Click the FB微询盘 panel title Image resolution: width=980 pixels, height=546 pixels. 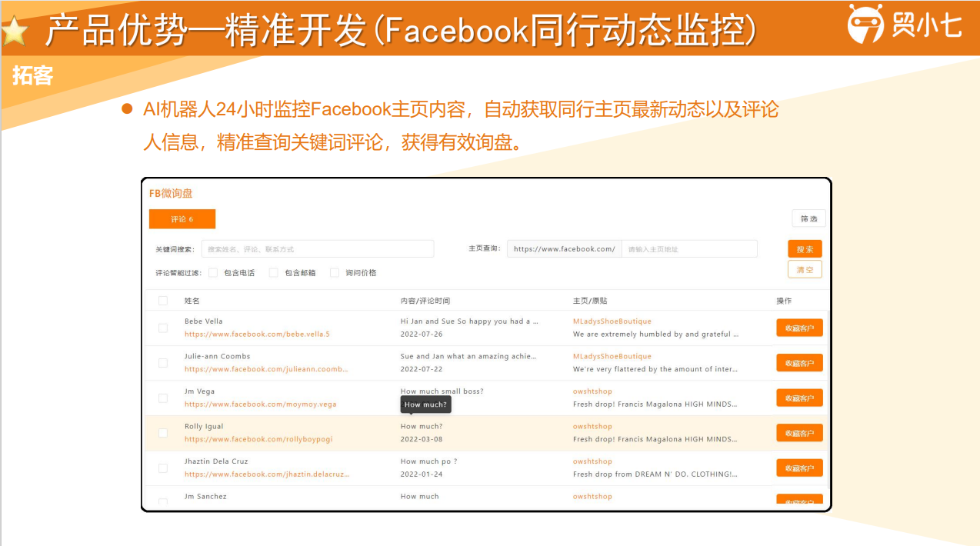(171, 194)
